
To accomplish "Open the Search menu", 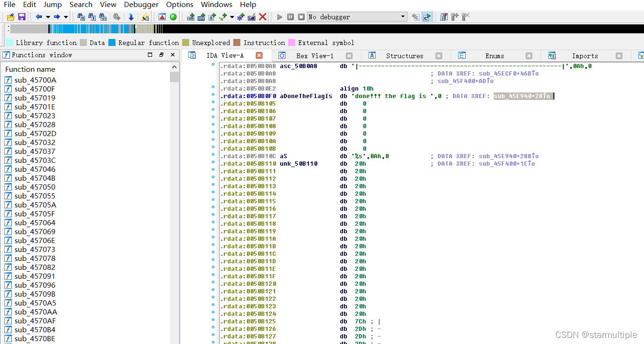I will tap(81, 5).
